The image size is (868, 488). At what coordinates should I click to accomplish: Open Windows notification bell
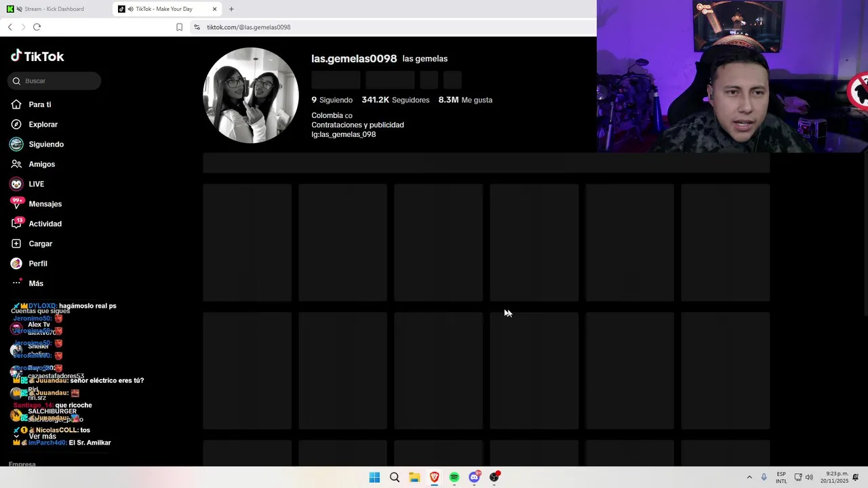pyautogui.click(x=856, y=477)
